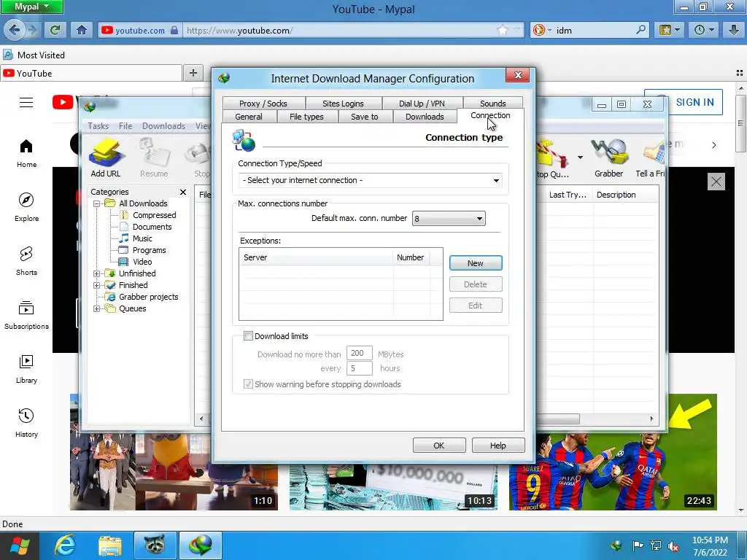Switch to the File types tab

click(307, 117)
